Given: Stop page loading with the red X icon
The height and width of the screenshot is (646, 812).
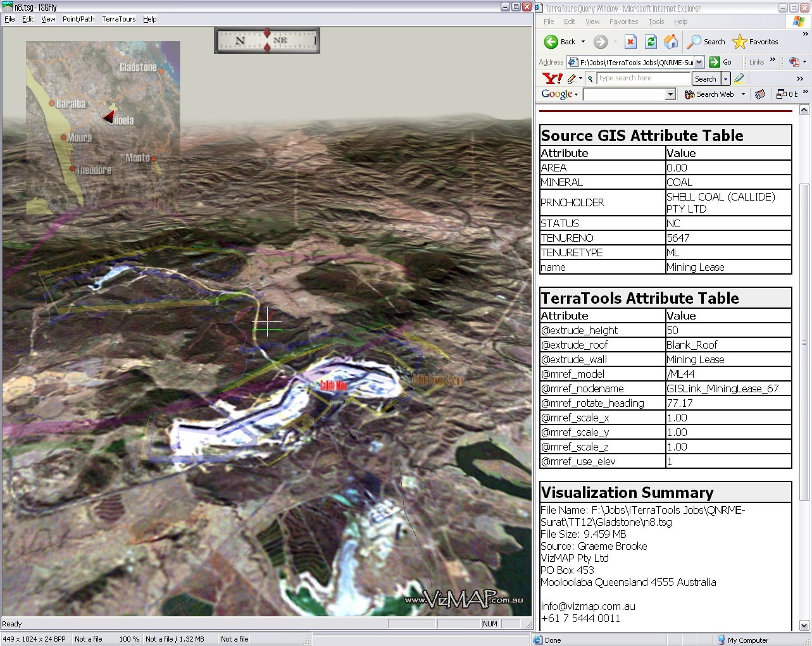Looking at the screenshot, I should coord(630,42).
